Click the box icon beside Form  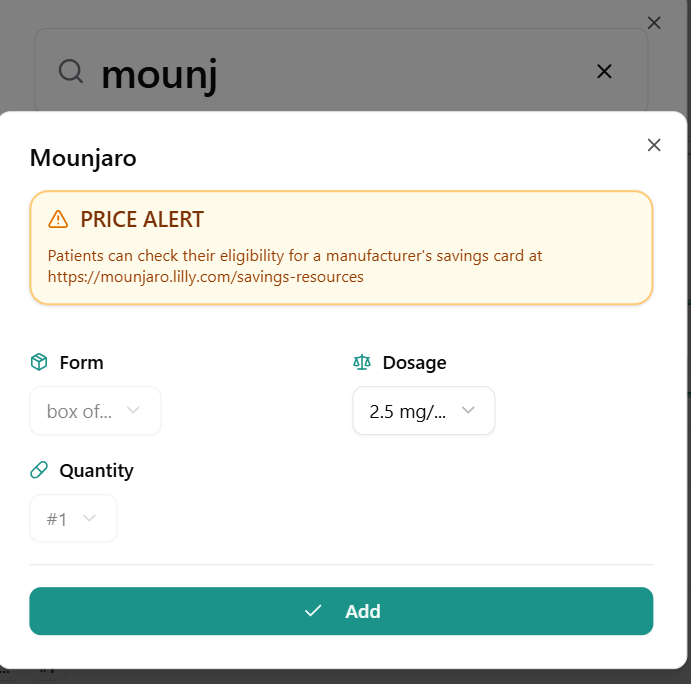point(39,362)
